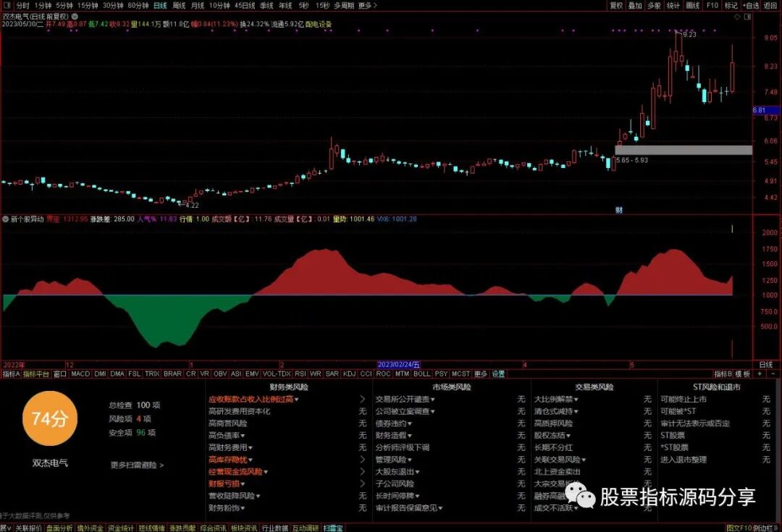The image size is (782, 532).
Task: Open the 板块资讯 bottom tab
Action: coord(244,528)
